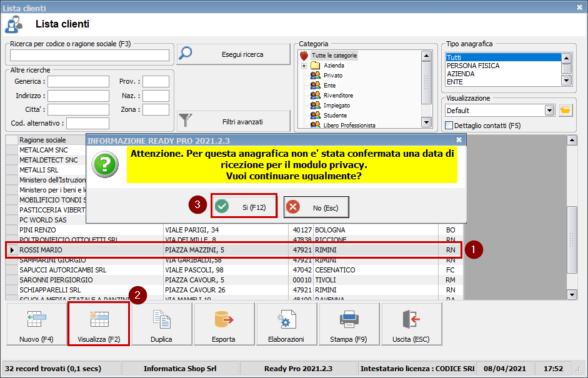Select PERSONA FISICA in Tipo anagrafica

click(x=503, y=66)
